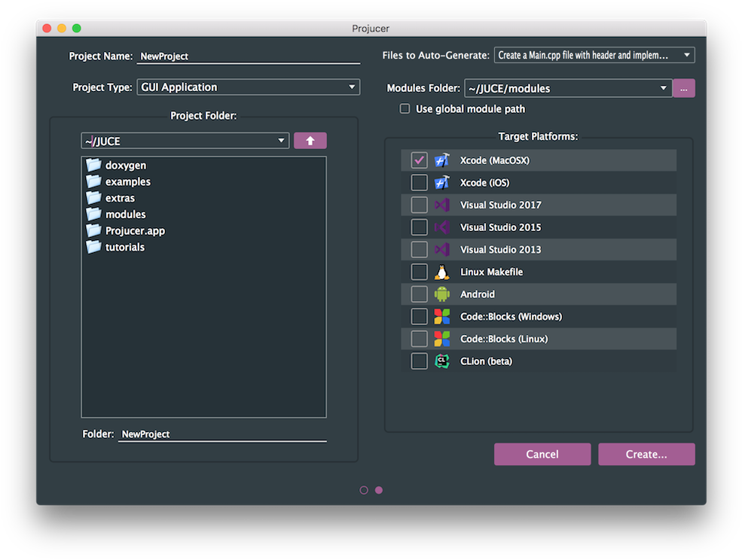Select the modules folder in the list
Screen dimensions: 742x560
point(125,214)
